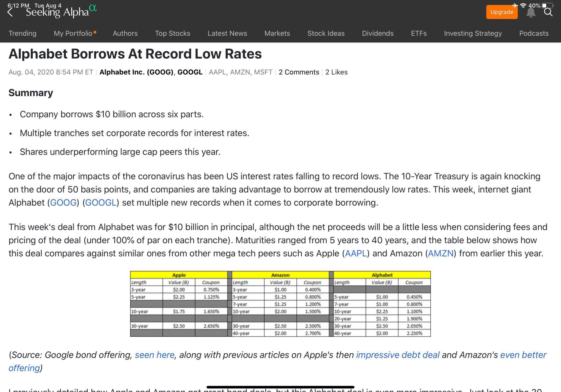This screenshot has width=561, height=392.
Task: Open the AMZN ticker link in paragraph
Action: 441,253
